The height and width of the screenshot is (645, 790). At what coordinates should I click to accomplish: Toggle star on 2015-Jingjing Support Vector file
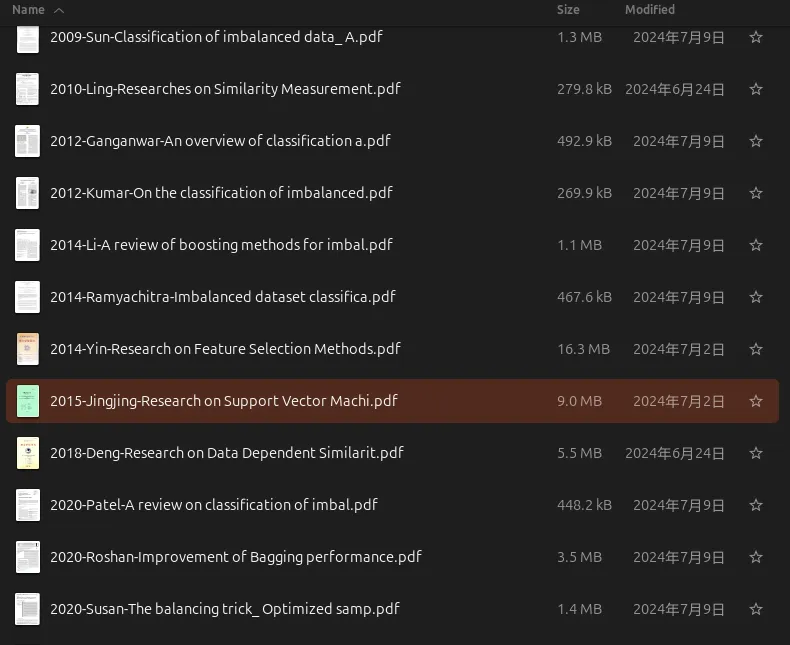pos(756,401)
